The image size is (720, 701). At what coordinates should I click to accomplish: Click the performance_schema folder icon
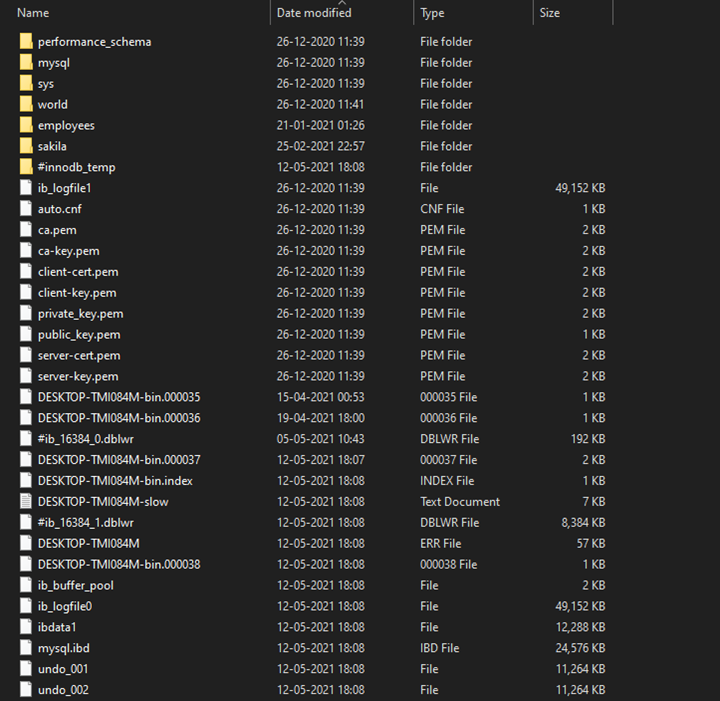click(x=26, y=41)
